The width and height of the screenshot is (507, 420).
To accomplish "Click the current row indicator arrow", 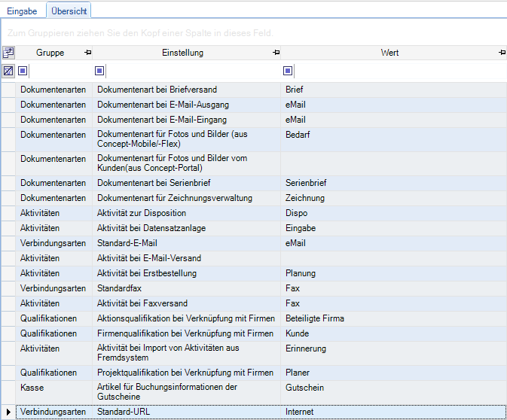I will 8,412.
